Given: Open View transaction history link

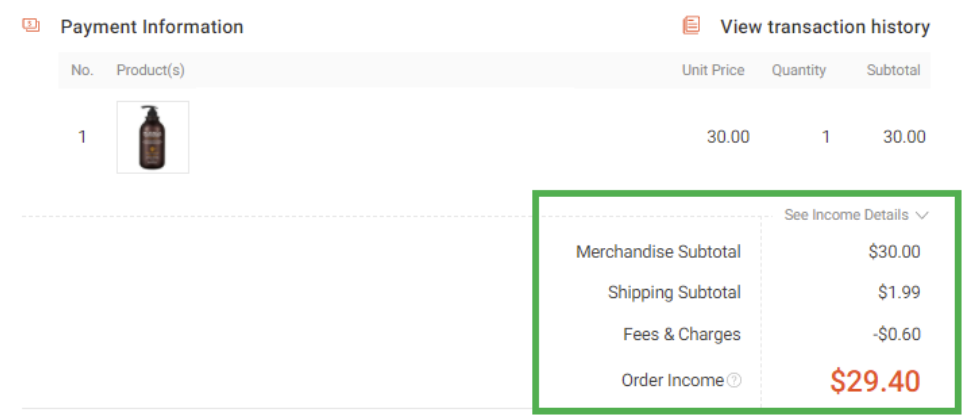Looking at the screenshot, I should click(x=825, y=27).
